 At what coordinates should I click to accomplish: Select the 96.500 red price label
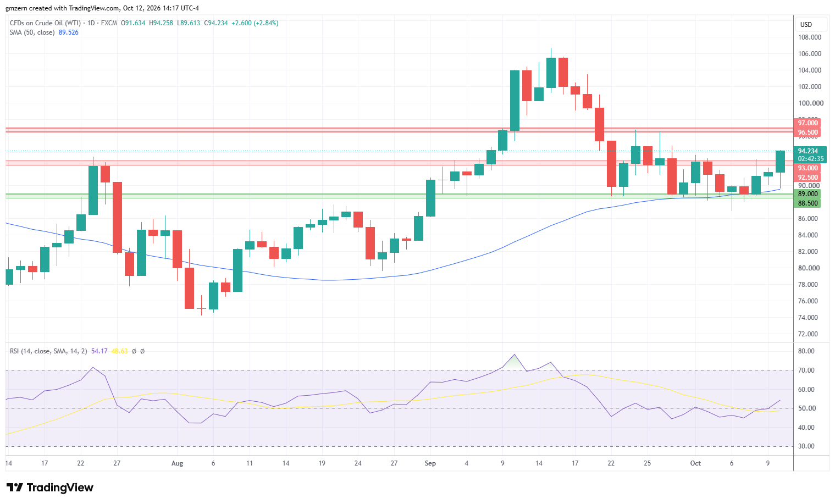pos(808,132)
